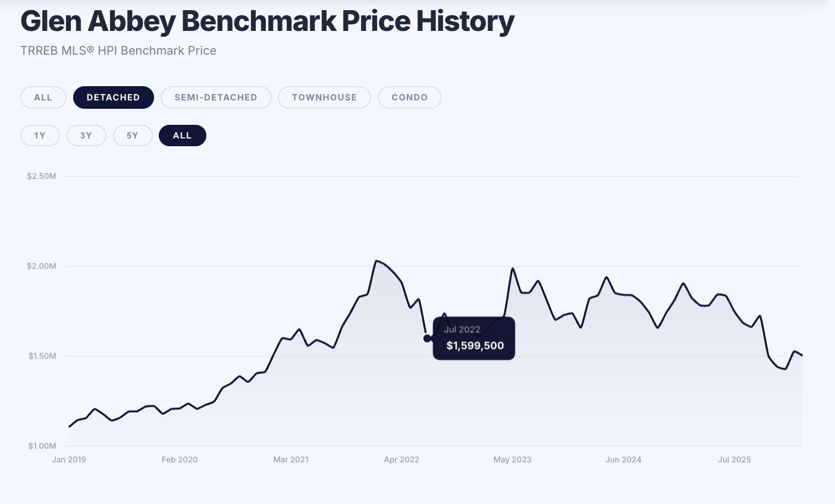Click the $2.00M y-axis label
835x504 pixels.
pyautogui.click(x=42, y=266)
